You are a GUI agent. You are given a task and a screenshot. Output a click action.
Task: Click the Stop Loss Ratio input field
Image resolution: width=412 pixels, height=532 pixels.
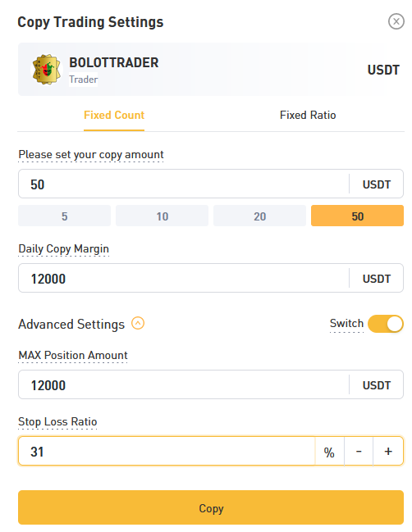click(167, 451)
